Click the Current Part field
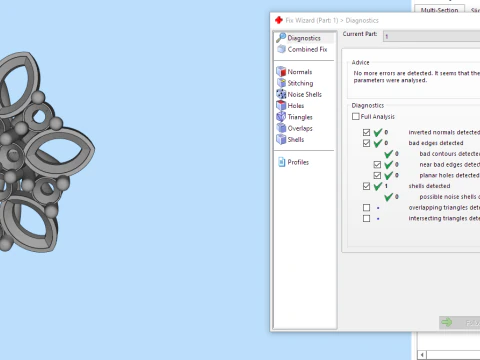This screenshot has height=360, width=480. (432, 36)
